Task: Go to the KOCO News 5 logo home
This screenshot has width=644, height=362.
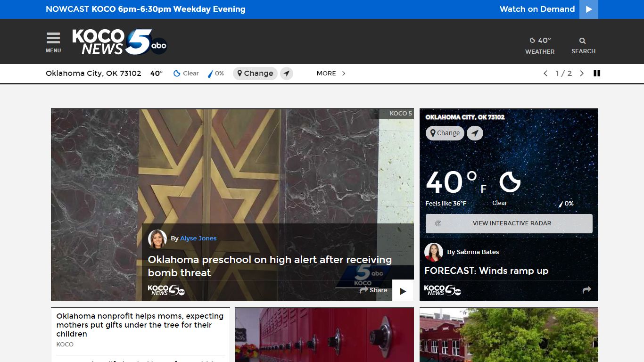Action: 119,42
